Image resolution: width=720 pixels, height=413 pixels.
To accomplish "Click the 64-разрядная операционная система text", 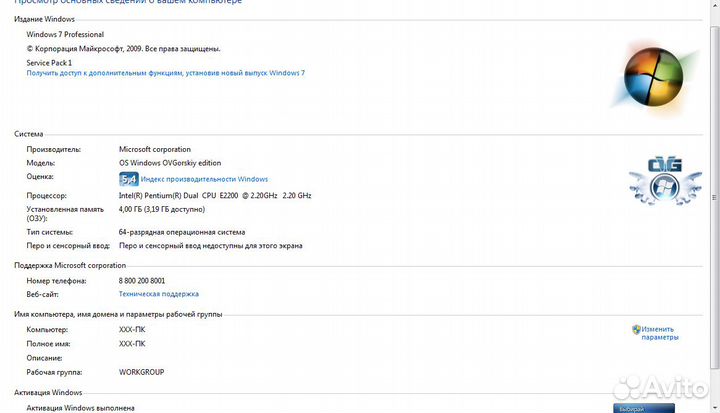I will [182, 231].
